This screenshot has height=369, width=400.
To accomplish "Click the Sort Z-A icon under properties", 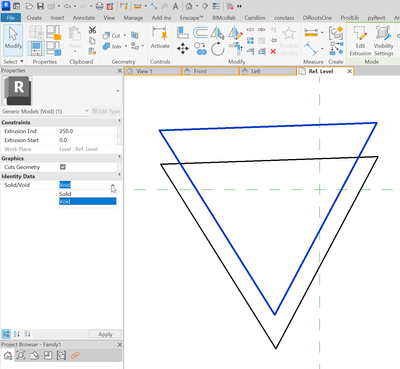I will [x=28, y=334].
